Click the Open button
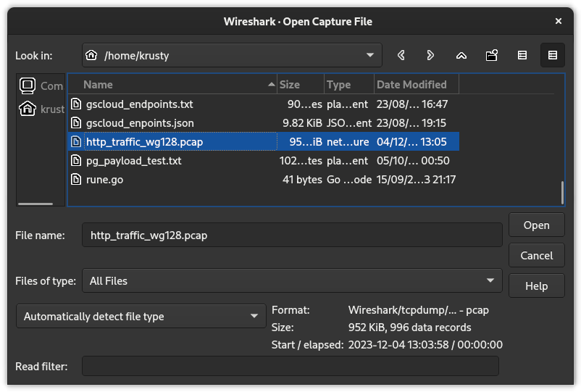Screen dimensions: 581x392 [x=536, y=225]
